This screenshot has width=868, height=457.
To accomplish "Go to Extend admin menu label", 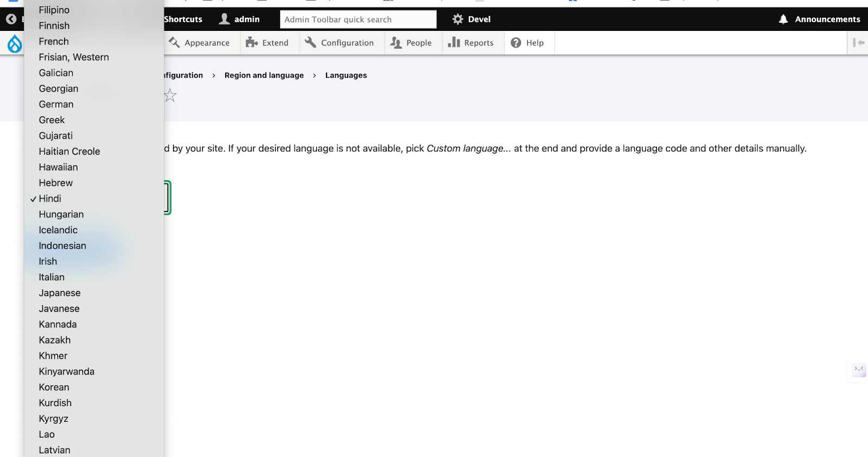I will coord(275,43).
